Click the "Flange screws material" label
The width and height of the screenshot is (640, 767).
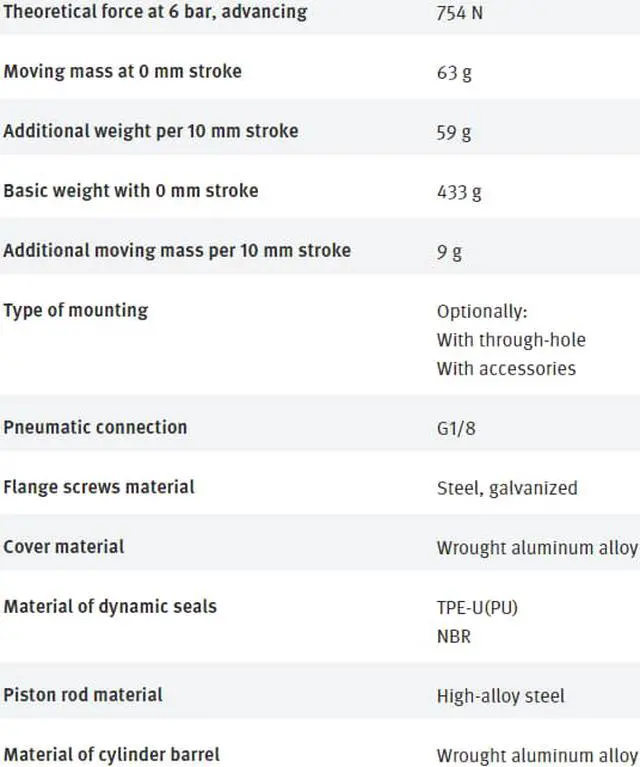[x=99, y=487]
